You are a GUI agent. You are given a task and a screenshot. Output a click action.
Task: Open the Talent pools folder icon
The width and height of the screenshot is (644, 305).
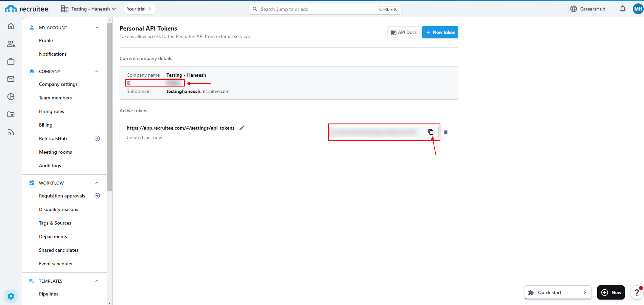click(x=11, y=114)
